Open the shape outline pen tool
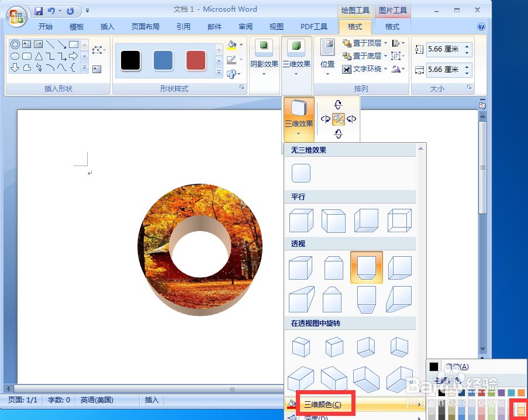Image resolution: width=528 pixels, height=420 pixels. [x=232, y=60]
